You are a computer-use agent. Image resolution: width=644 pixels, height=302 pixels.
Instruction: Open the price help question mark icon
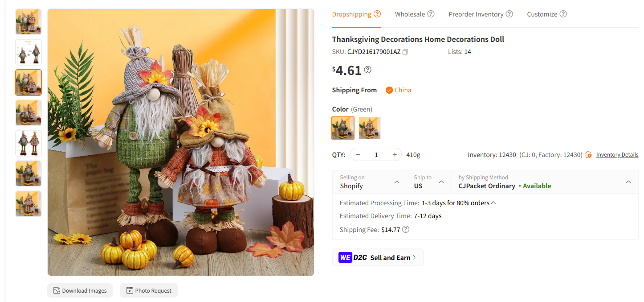(x=368, y=70)
